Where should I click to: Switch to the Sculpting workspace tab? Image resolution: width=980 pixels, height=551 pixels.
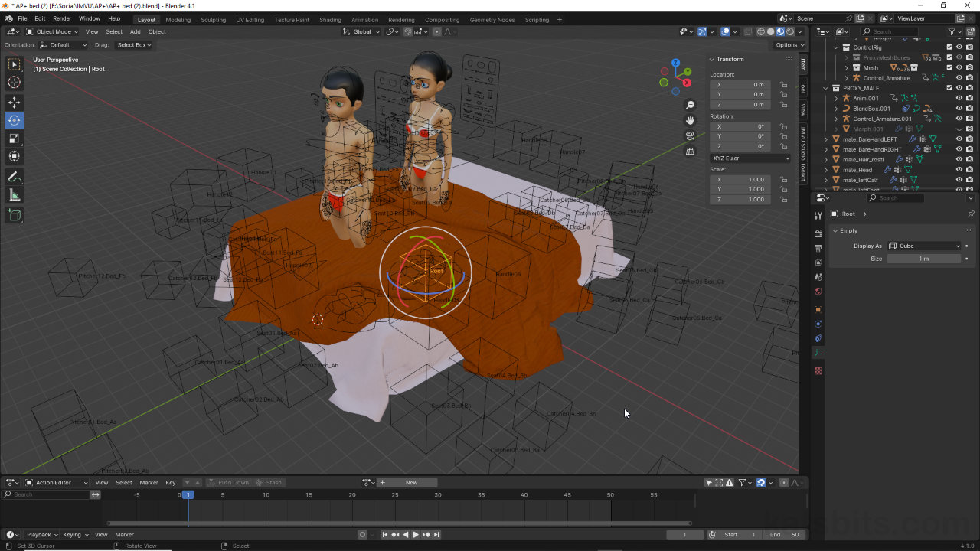coord(213,19)
